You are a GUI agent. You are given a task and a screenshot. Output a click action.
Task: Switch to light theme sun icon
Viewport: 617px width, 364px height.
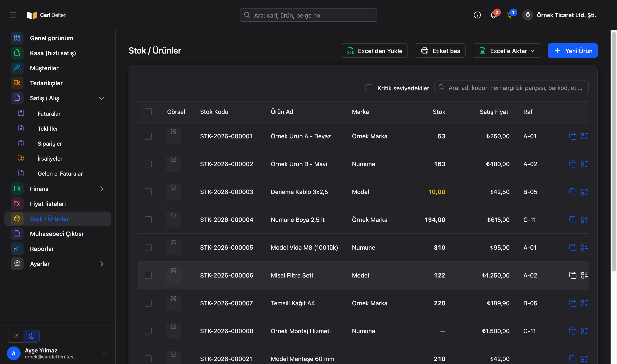coord(16,336)
